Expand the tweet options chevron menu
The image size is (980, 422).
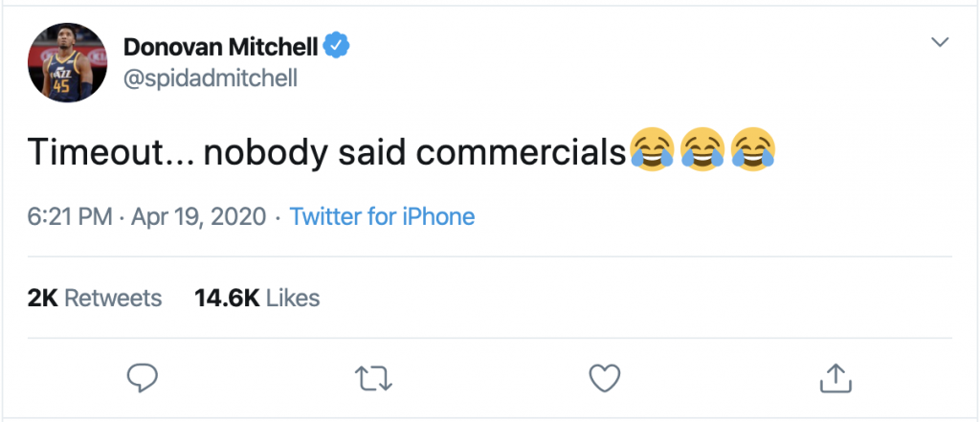click(x=940, y=42)
